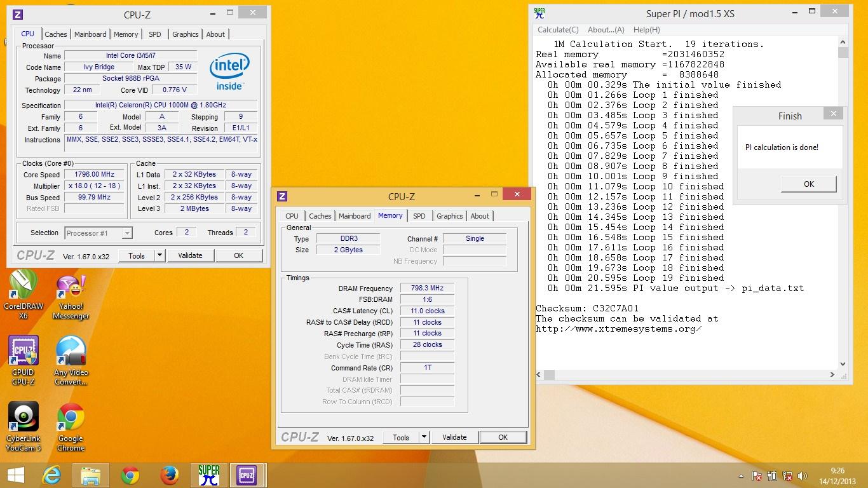Screen dimensions: 868x488
Task: Click the Core Speed value 1796.00 MHz
Action: (94, 174)
